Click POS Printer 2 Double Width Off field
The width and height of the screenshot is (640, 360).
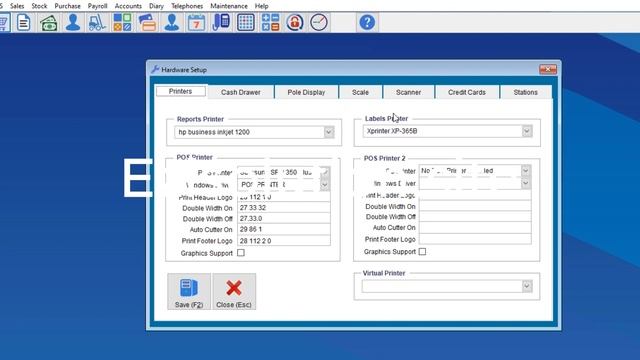[x=475, y=217]
